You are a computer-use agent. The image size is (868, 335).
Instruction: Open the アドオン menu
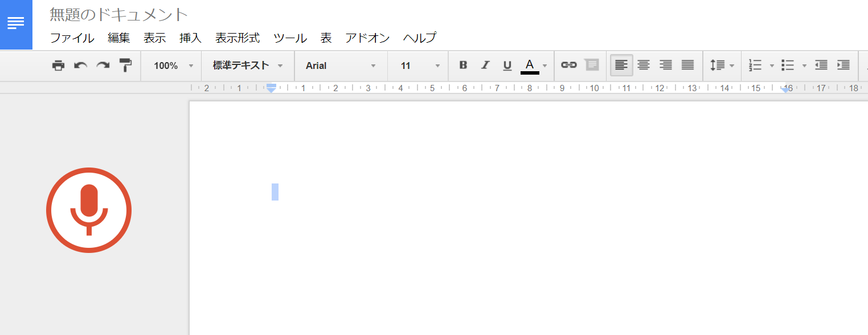pos(367,38)
